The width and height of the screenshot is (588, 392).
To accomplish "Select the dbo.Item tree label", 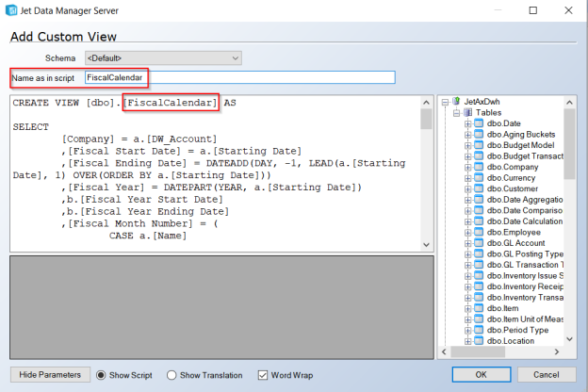I will pos(502,308).
